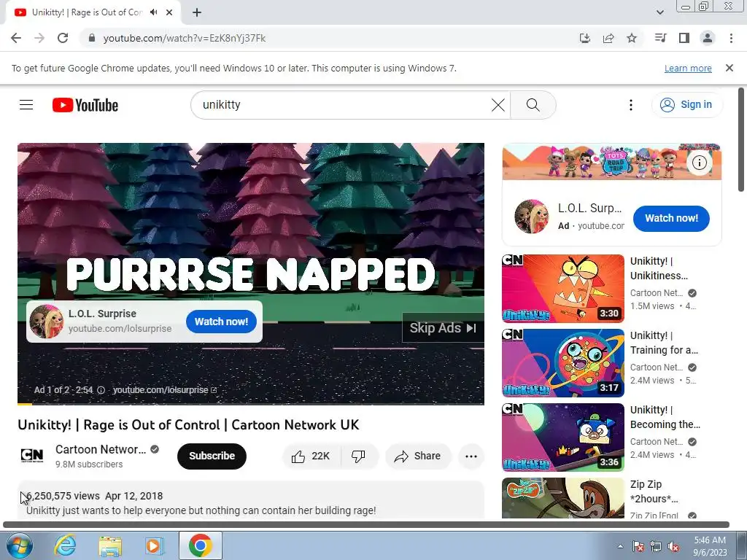
Task: Open Unikitty Unikitiness video title
Action: pyautogui.click(x=659, y=268)
